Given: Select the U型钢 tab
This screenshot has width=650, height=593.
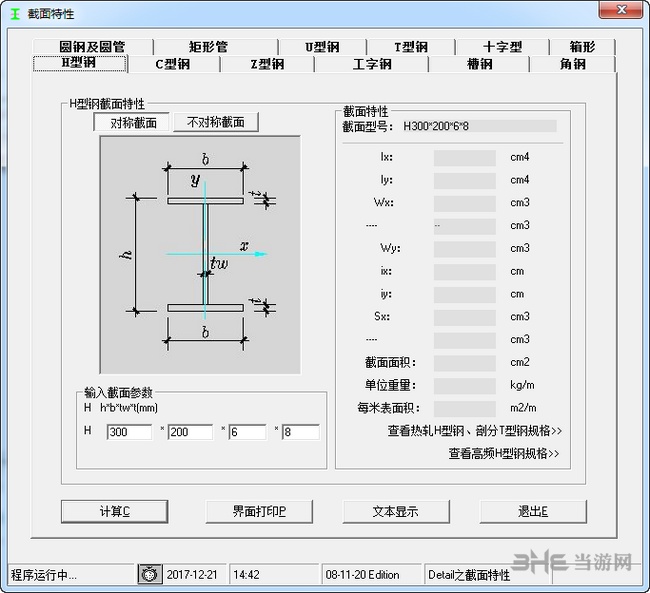Looking at the screenshot, I should (x=322, y=46).
